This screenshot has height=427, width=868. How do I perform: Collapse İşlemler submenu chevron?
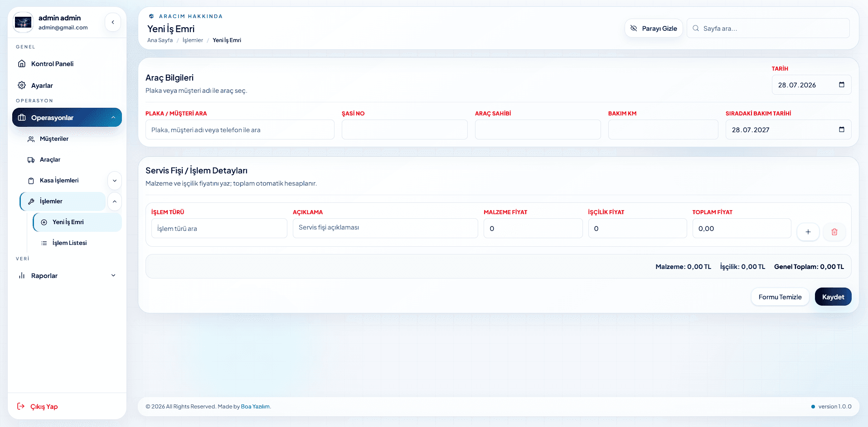coord(115,202)
